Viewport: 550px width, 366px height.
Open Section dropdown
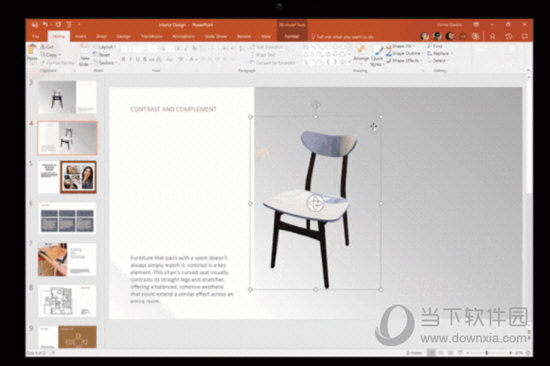click(106, 62)
